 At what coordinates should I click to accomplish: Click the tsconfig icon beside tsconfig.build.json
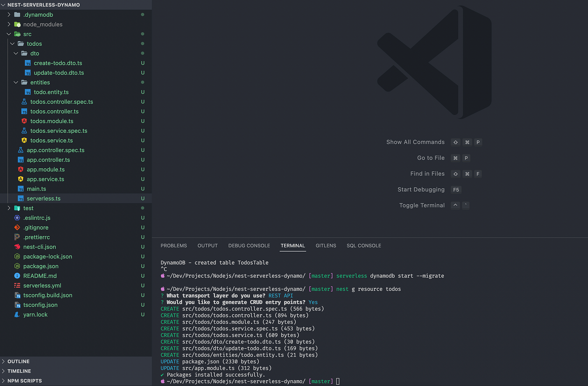pyautogui.click(x=17, y=295)
